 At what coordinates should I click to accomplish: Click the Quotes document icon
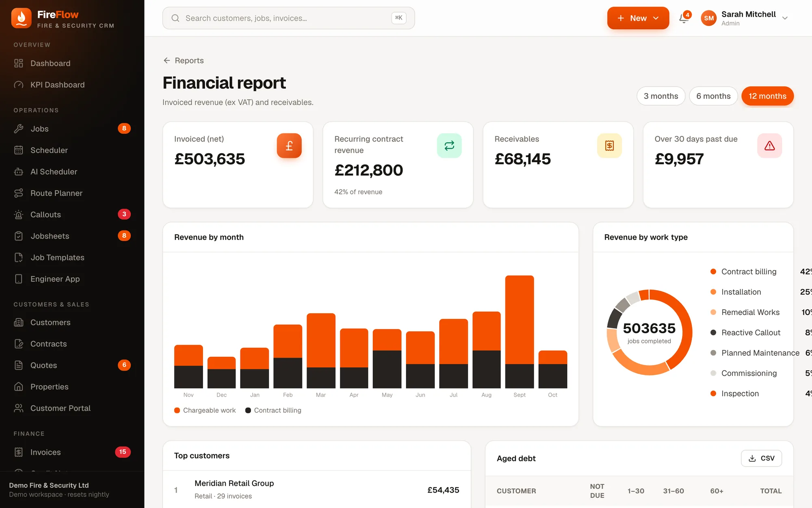19,365
